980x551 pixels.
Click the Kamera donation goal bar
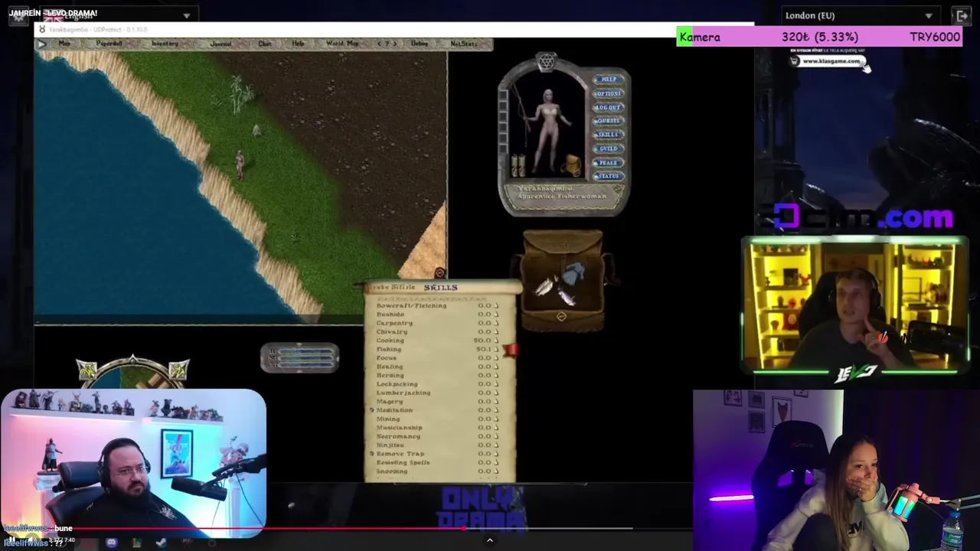point(819,37)
